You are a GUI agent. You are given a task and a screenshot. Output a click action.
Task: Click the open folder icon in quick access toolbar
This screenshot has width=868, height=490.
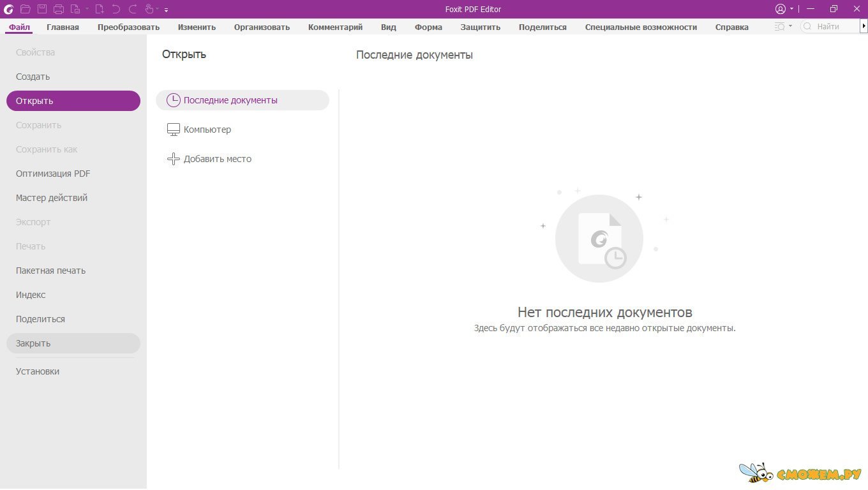[x=26, y=9]
